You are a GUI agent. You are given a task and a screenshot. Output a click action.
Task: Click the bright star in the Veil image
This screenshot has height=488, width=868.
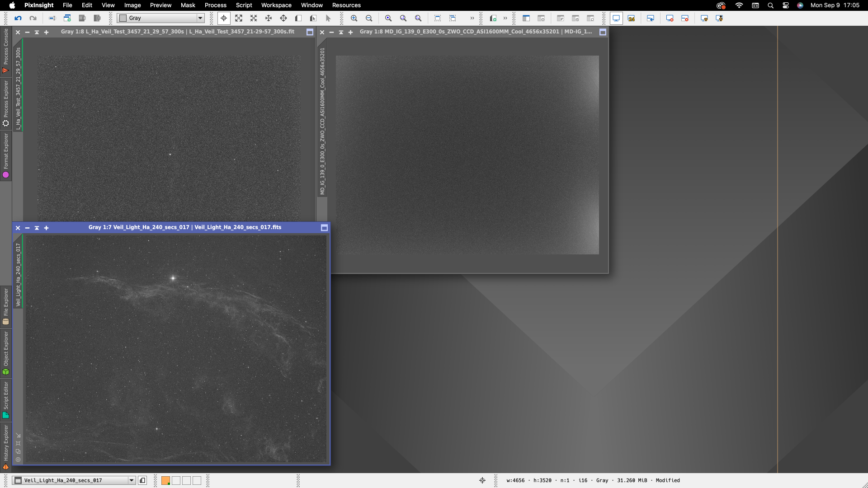(173, 278)
